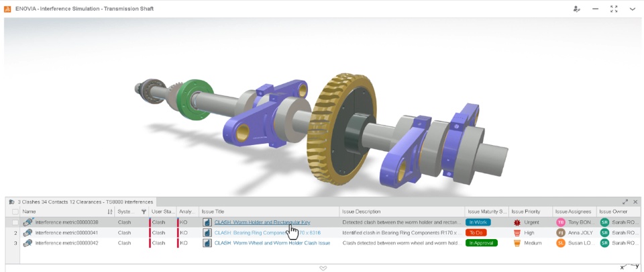Click Sarah RO owner avatar in third row
644x272 pixels.
tap(604, 243)
